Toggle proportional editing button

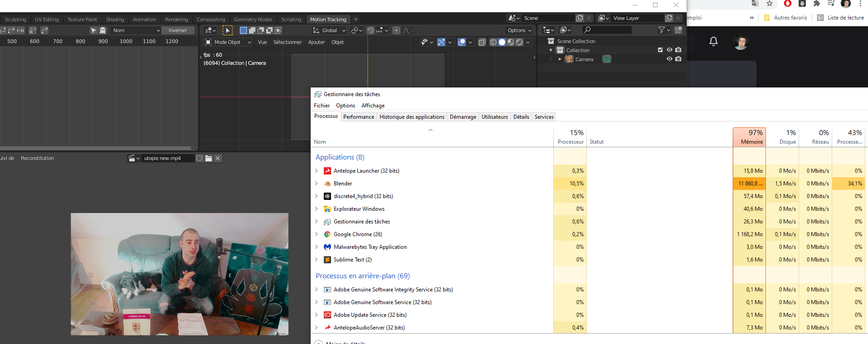coord(396,30)
